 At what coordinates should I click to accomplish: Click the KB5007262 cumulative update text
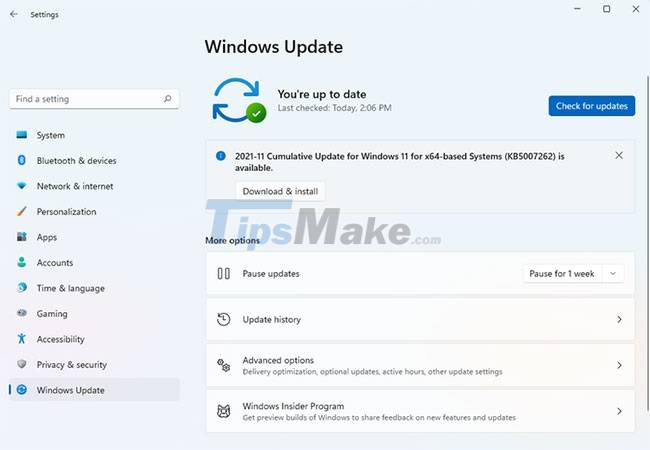tap(400, 162)
